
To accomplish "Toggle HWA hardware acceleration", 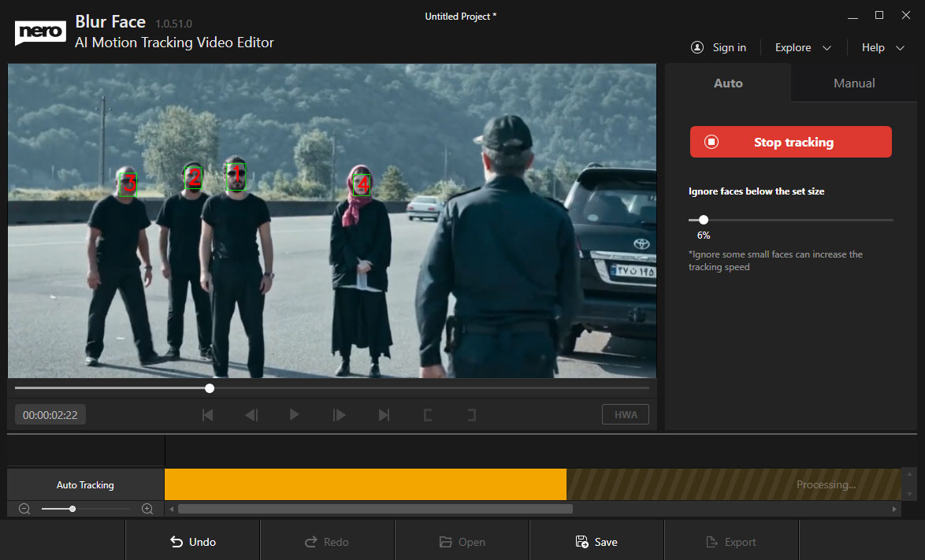I will pos(626,415).
